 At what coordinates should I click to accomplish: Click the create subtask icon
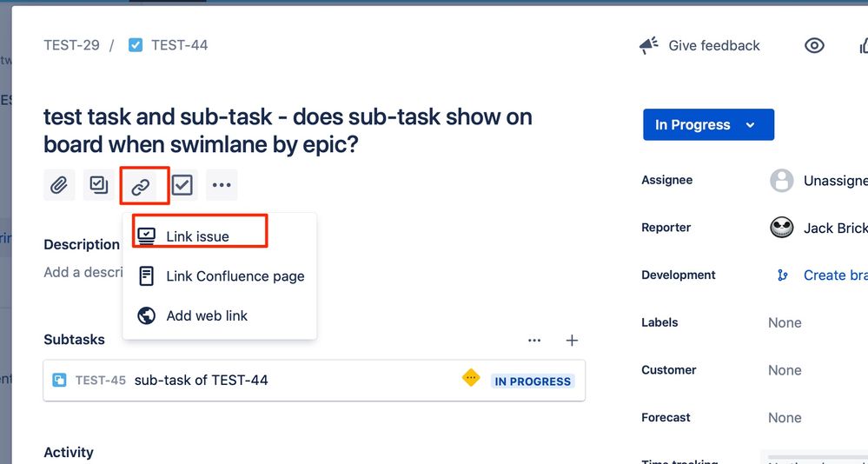click(x=99, y=185)
